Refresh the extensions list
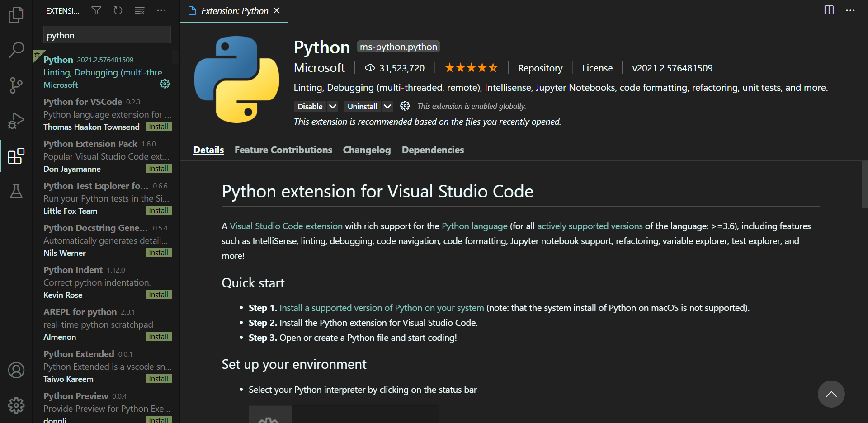868x423 pixels. click(x=118, y=10)
